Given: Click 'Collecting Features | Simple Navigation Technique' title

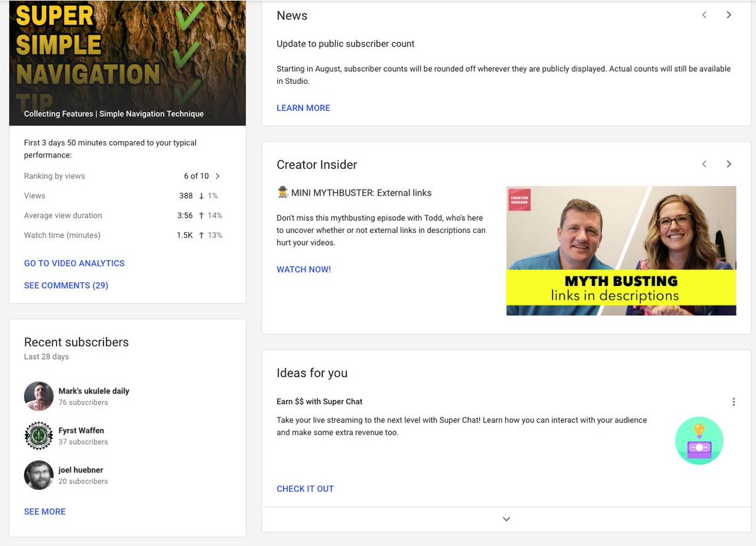Looking at the screenshot, I should (114, 114).
